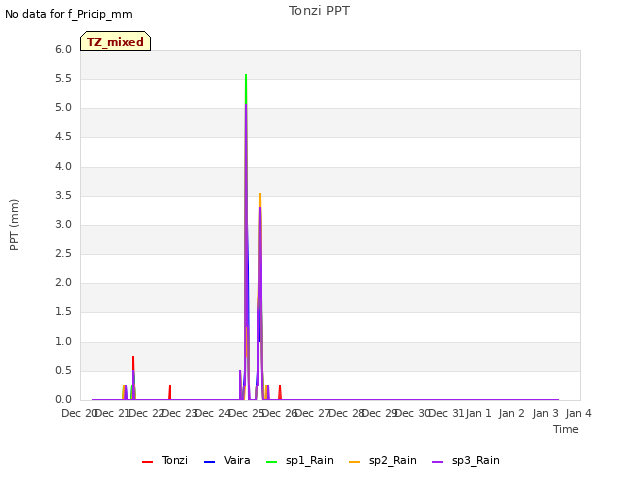This screenshot has height=480, width=640.
Task: Toggle the Vaira series in the legend
Action: click(x=227, y=461)
